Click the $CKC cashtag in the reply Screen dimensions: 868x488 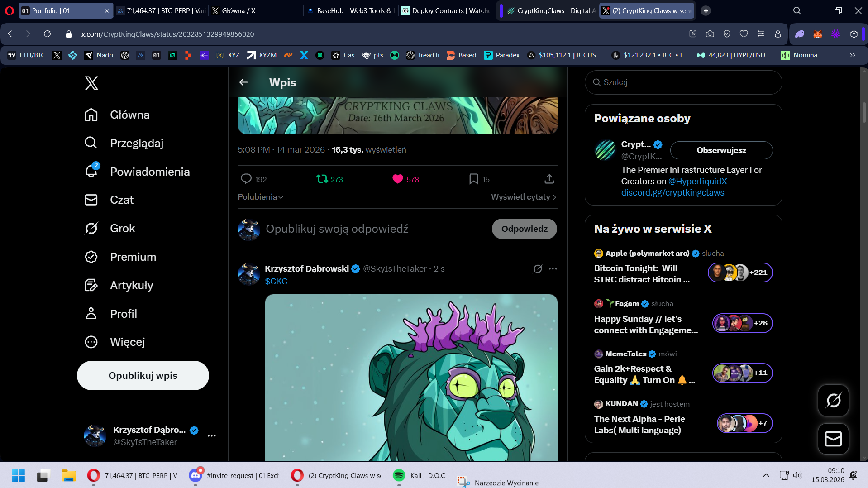(x=276, y=281)
